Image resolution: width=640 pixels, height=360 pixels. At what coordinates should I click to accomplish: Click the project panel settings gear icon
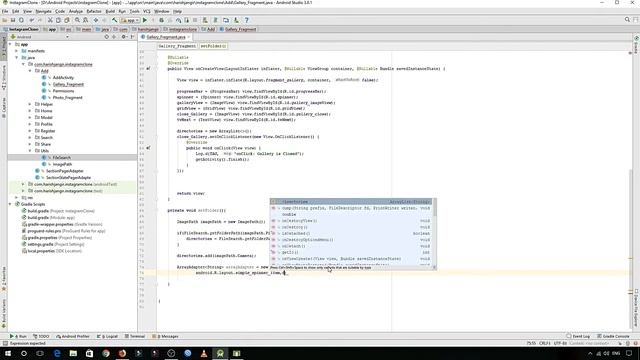124,37
